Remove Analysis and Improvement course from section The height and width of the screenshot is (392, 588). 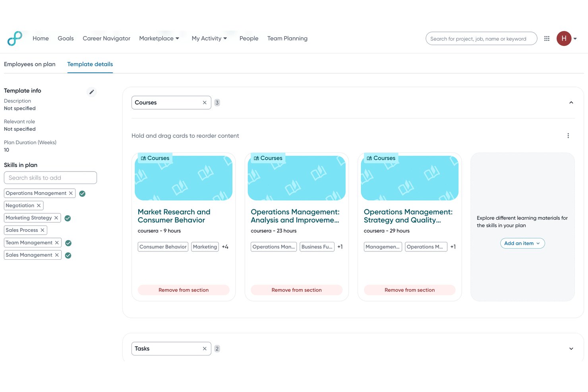[x=296, y=290]
